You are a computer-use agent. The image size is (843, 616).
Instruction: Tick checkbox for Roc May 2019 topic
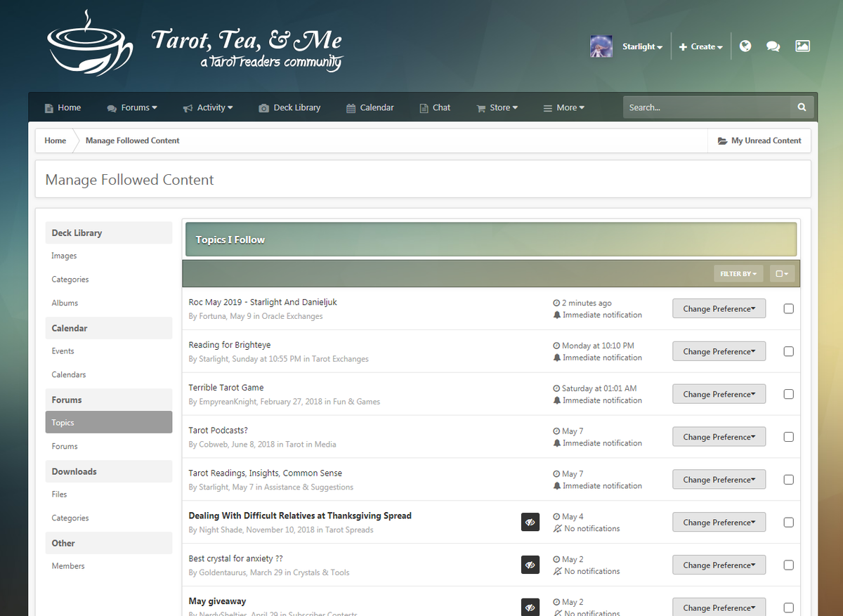[788, 309]
